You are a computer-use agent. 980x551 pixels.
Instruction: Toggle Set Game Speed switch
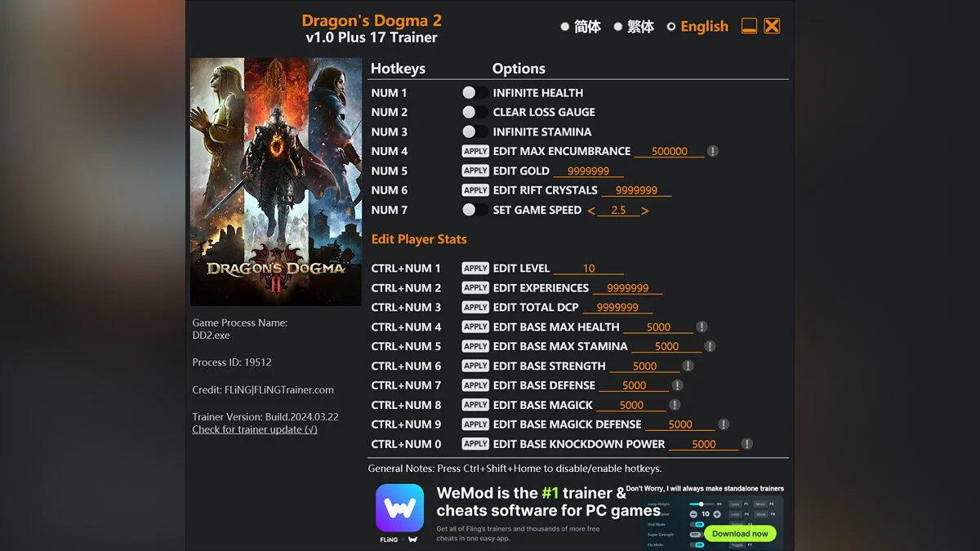(x=474, y=210)
